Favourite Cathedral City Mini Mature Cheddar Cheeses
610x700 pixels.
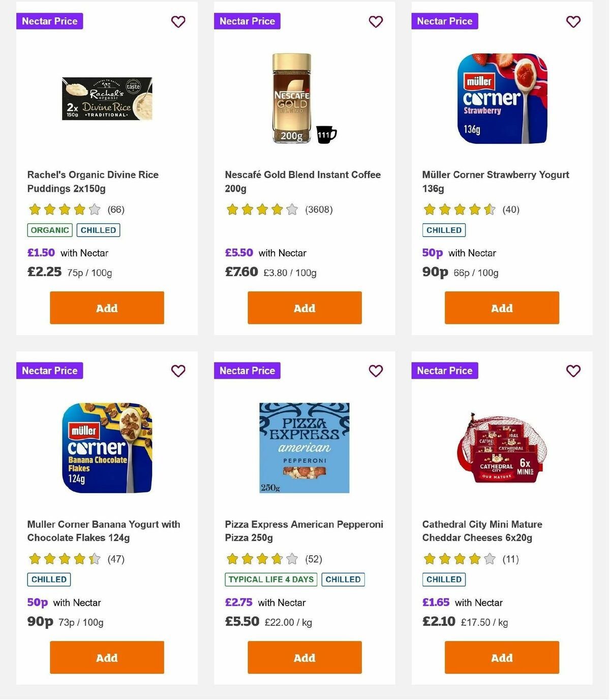tap(573, 371)
